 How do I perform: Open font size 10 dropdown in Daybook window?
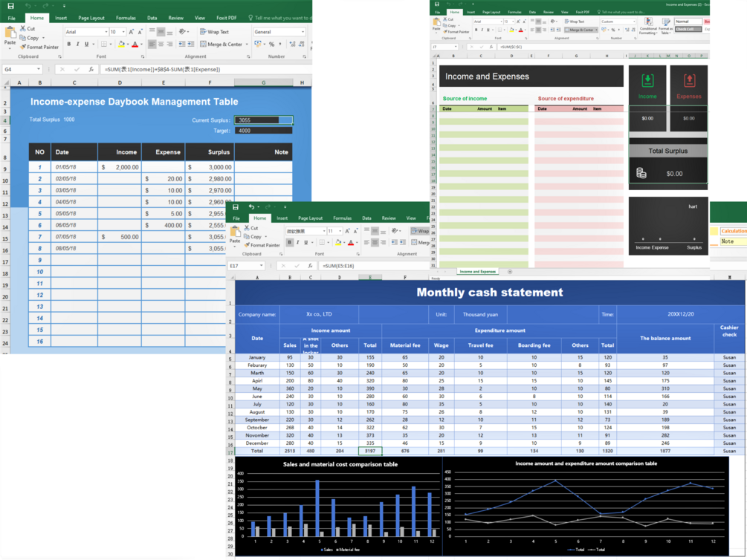[123, 32]
